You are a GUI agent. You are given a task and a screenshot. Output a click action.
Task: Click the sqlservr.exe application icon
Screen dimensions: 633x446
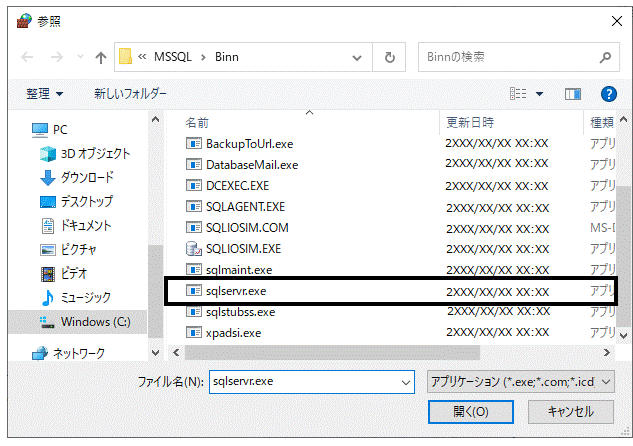[x=194, y=290]
